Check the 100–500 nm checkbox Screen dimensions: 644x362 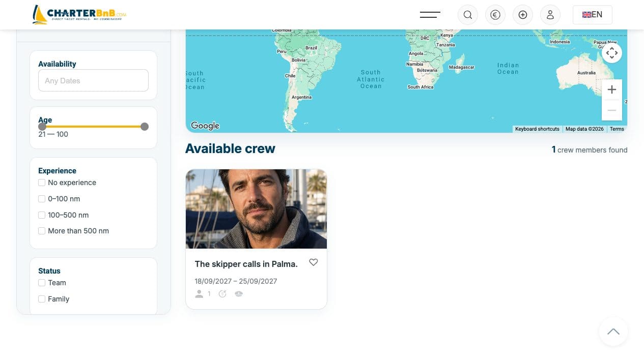pyautogui.click(x=42, y=215)
